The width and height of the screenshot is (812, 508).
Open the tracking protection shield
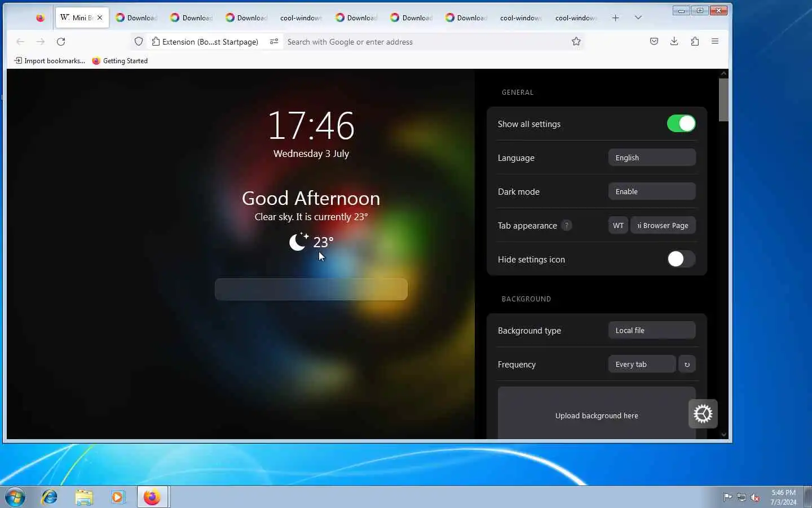[139, 42]
